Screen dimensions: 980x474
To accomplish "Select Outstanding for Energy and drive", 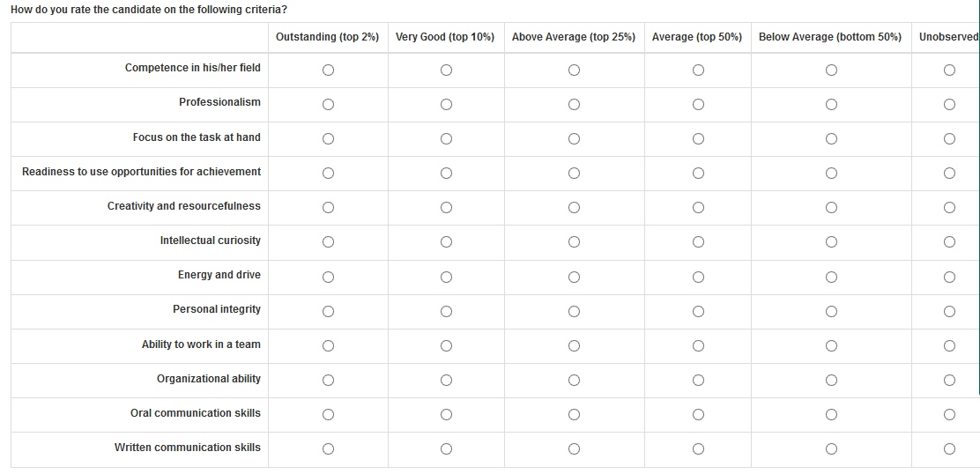I will pos(328,277).
